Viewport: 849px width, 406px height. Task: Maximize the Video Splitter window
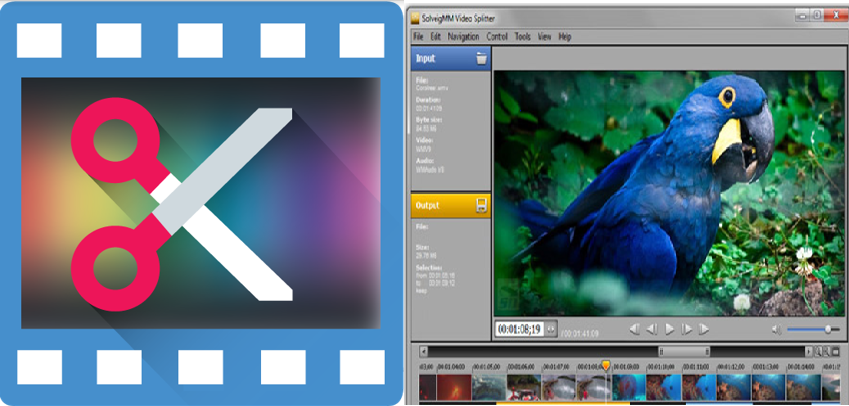tap(818, 15)
